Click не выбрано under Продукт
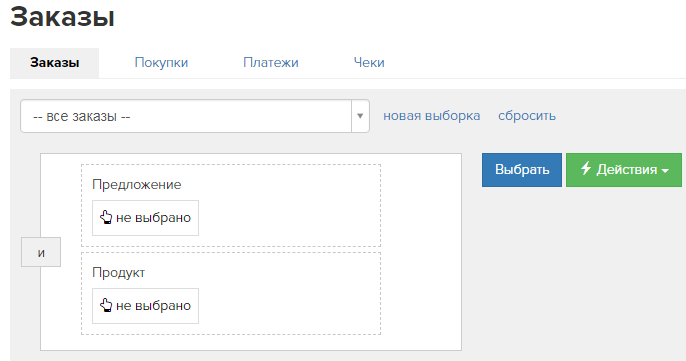 point(145,306)
